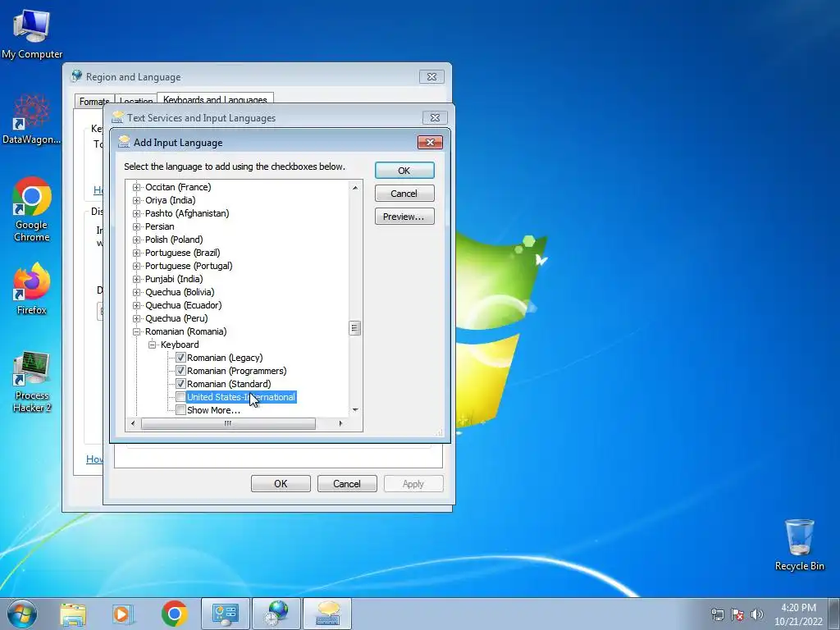This screenshot has width=840, height=630.
Task: Close the Add Input Language dialog
Action: pos(430,142)
